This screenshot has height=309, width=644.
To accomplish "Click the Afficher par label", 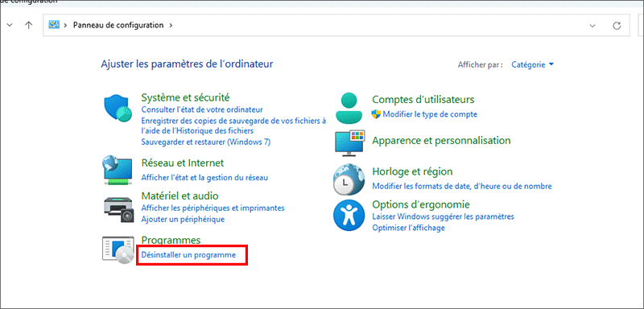I will tap(480, 65).
